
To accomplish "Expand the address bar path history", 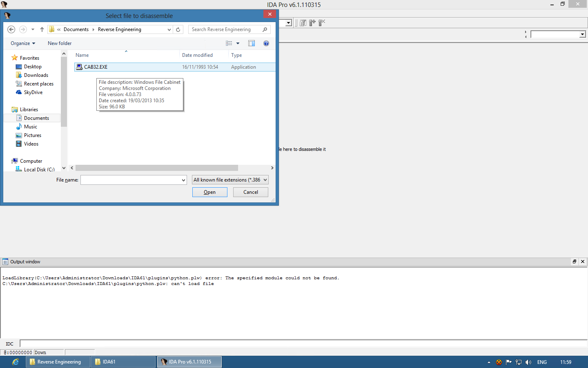I will click(x=169, y=29).
